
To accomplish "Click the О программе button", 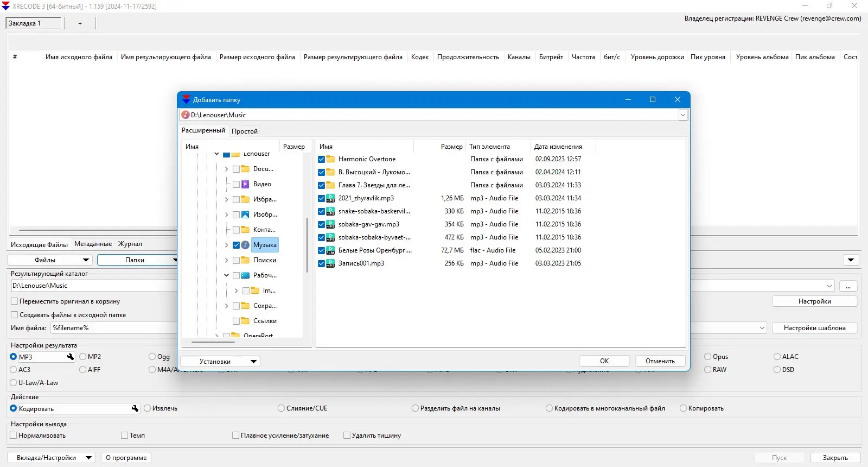I will (126, 458).
